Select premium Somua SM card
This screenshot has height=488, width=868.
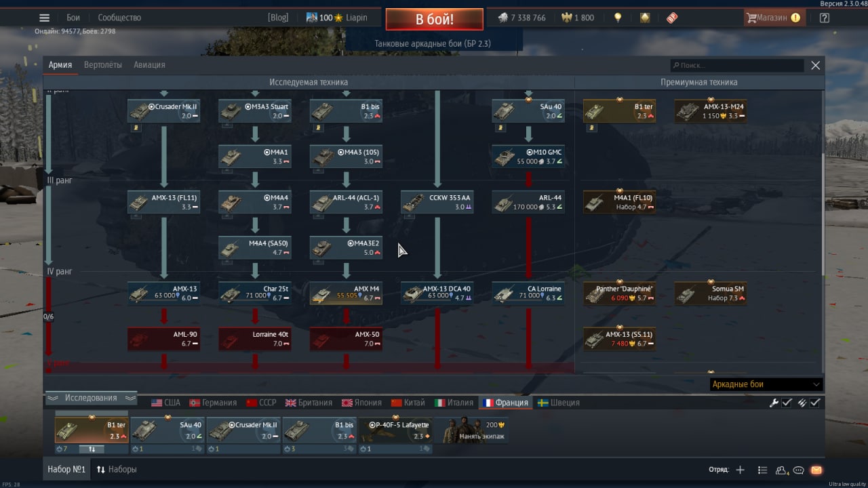(711, 293)
